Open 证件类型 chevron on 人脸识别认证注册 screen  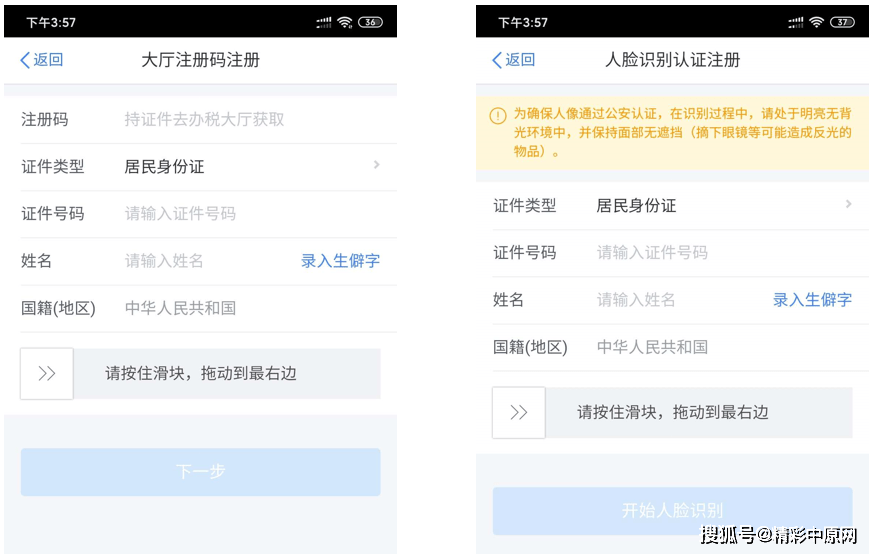pos(849,204)
